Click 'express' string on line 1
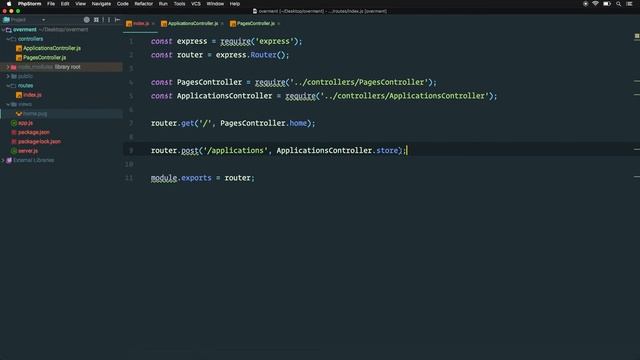 coord(272,41)
